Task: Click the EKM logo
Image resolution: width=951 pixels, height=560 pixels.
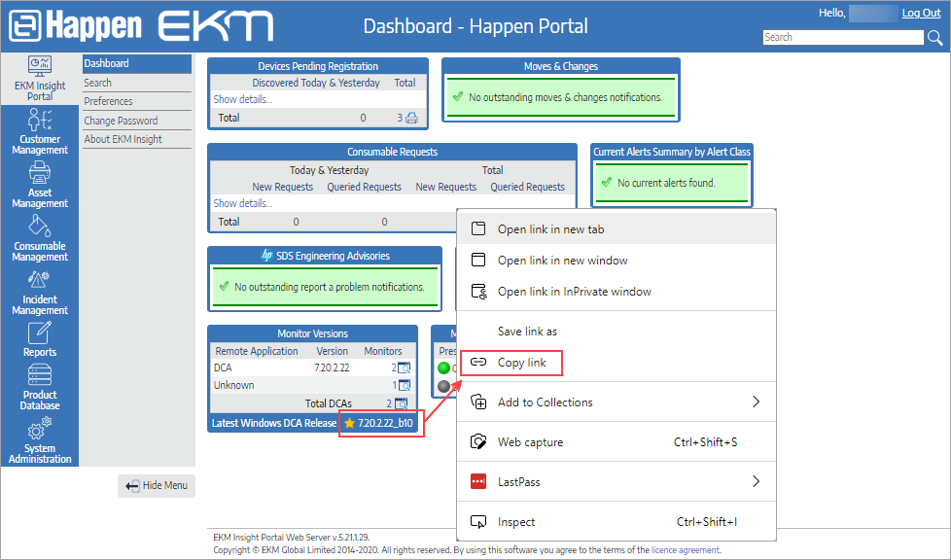Action: click(x=216, y=26)
